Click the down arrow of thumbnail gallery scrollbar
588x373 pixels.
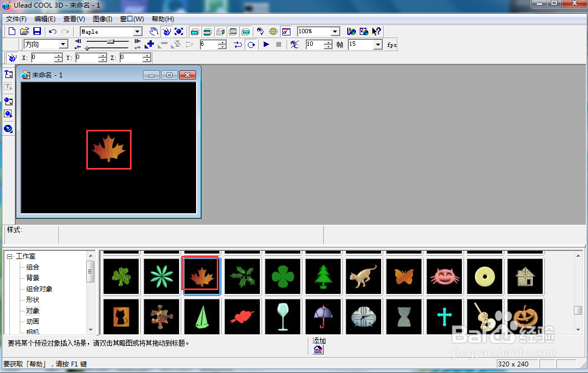[578, 329]
